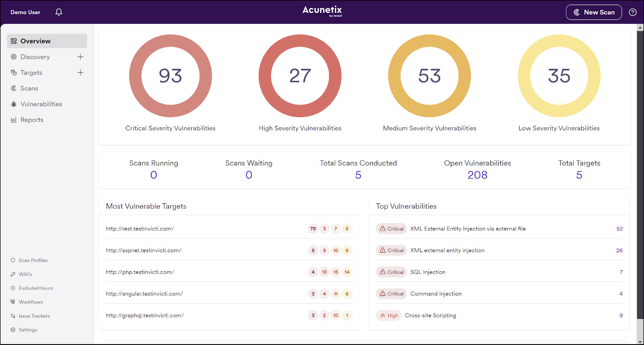644x345 pixels.
Task: Click the Medium Severity donut showing 53
Action: 429,76
